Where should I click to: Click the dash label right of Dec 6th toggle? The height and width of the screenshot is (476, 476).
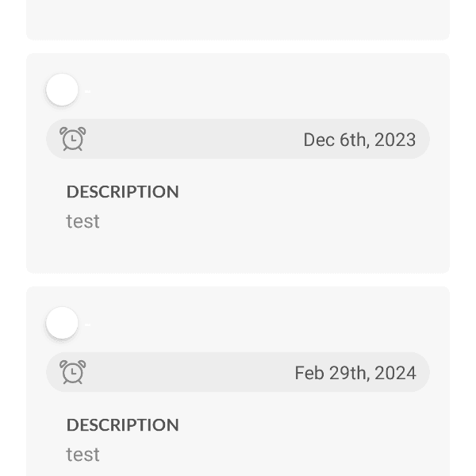tap(87, 92)
